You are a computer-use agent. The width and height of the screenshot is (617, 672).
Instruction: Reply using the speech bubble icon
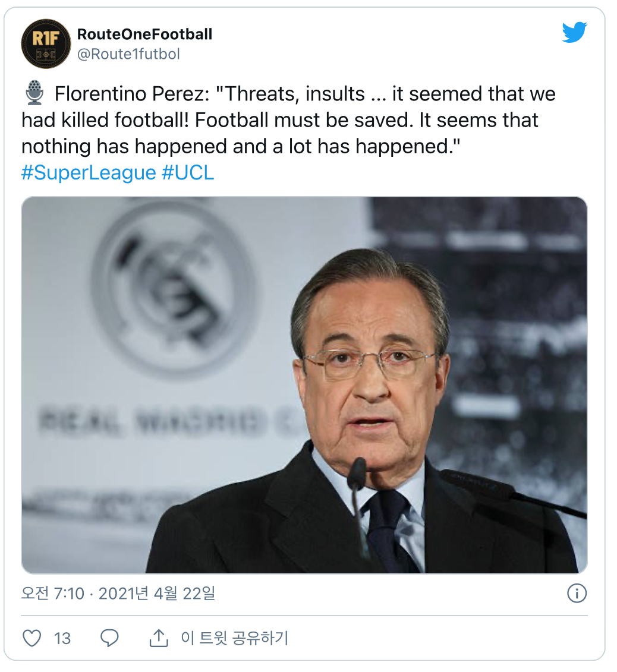click(x=109, y=638)
